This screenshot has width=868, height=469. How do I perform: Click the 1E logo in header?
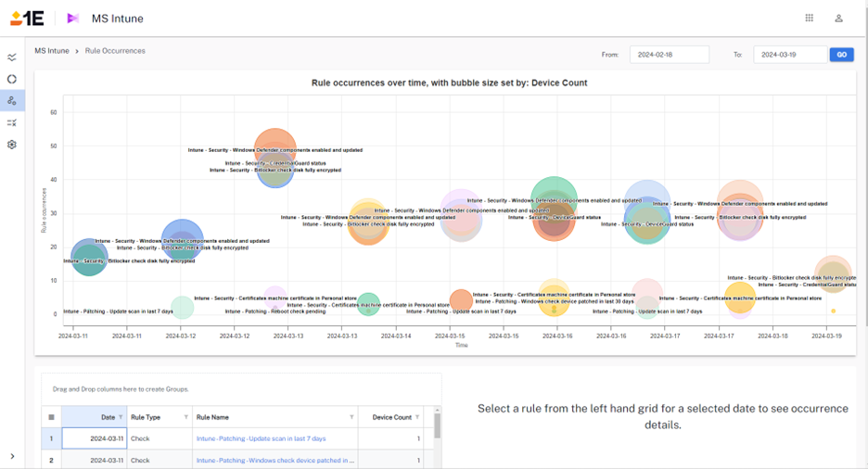coord(27,18)
